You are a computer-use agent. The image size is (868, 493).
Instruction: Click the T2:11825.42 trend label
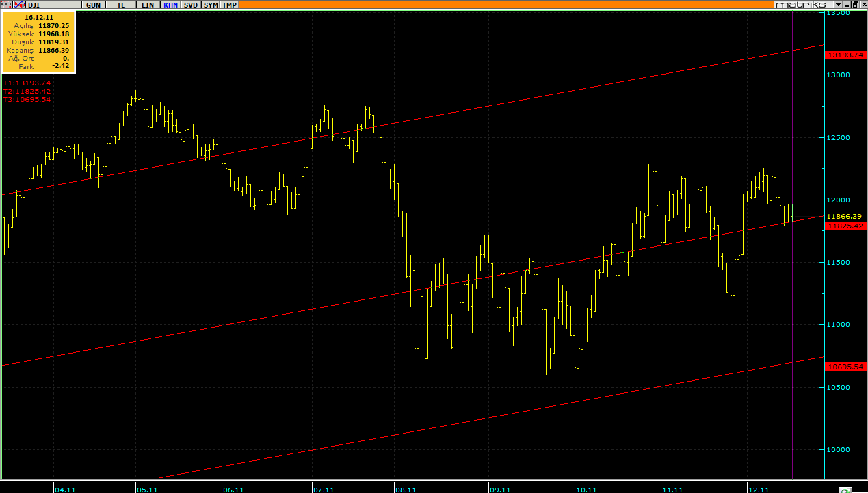point(27,91)
